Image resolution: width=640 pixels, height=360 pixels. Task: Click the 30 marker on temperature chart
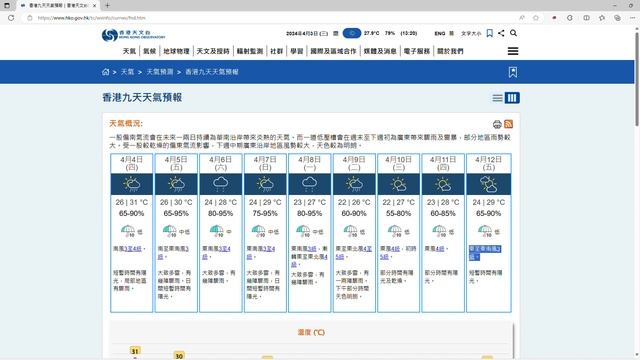[179, 356]
